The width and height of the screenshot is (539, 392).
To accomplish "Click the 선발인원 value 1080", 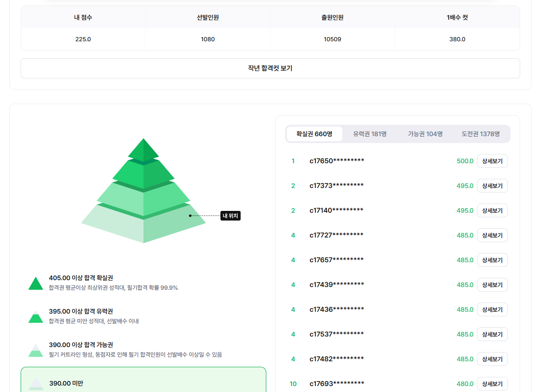I will point(208,39).
